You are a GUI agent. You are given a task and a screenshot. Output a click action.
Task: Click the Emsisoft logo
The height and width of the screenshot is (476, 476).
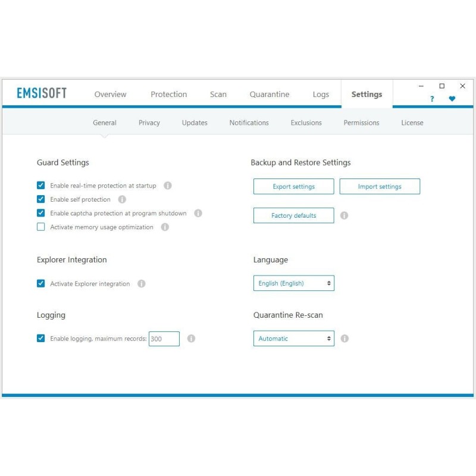pos(40,93)
